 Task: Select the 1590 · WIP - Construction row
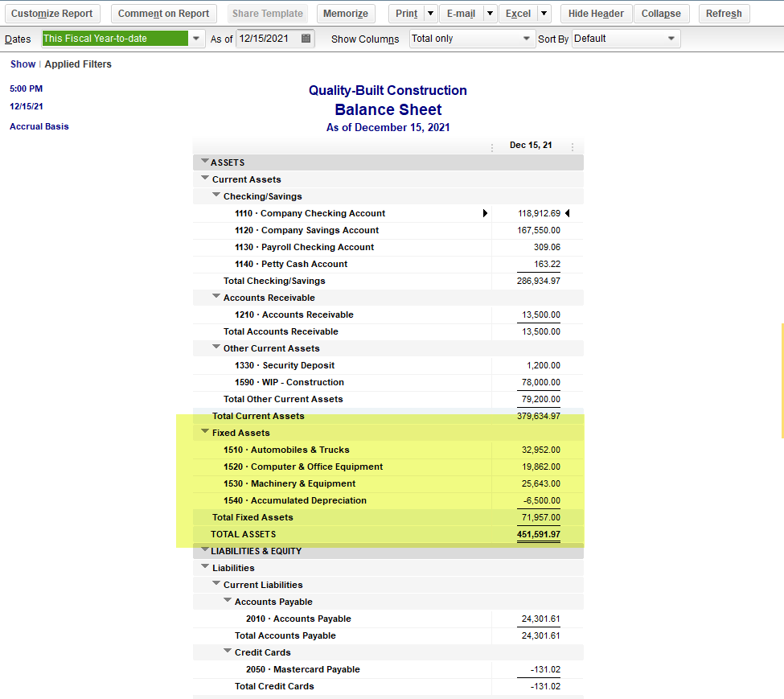tap(388, 383)
